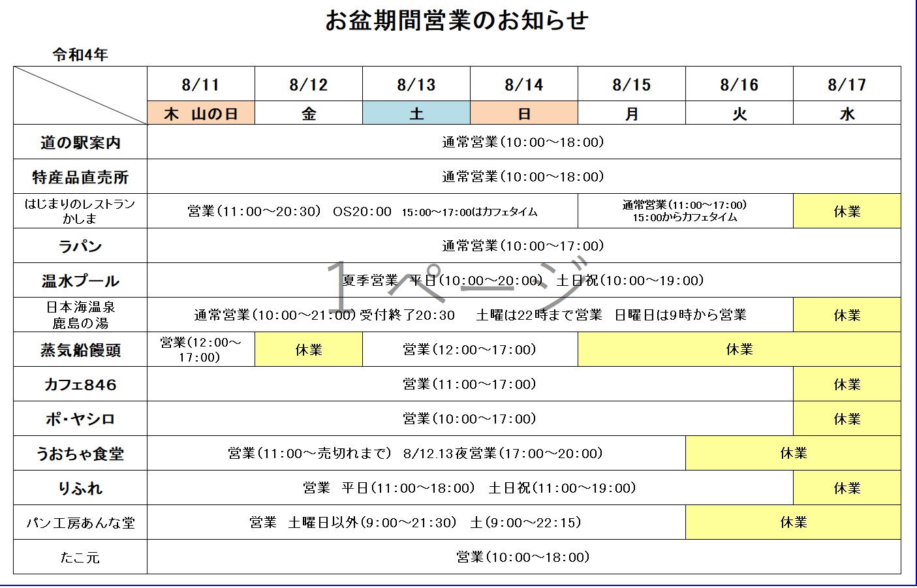Click the 日本海温泉 鹿島の湯 row label
Image resolution: width=917 pixels, height=588 pixels.
[x=80, y=315]
